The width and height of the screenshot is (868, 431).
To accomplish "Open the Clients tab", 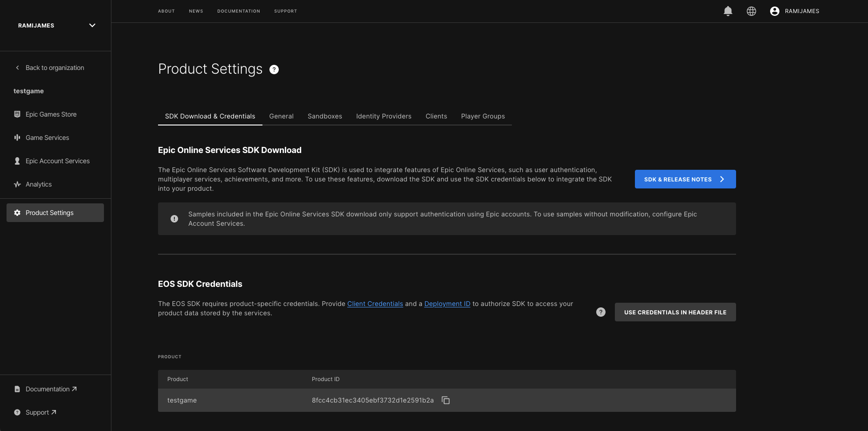I will pos(436,116).
